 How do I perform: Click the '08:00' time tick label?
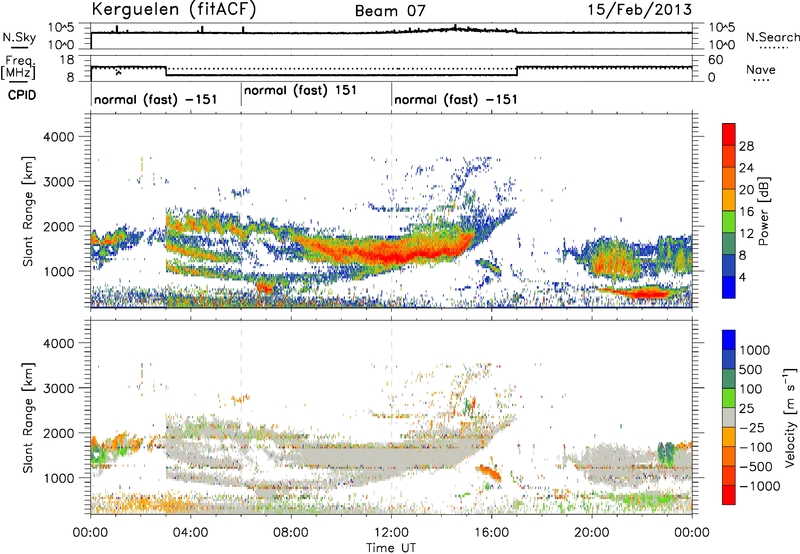tap(291, 533)
